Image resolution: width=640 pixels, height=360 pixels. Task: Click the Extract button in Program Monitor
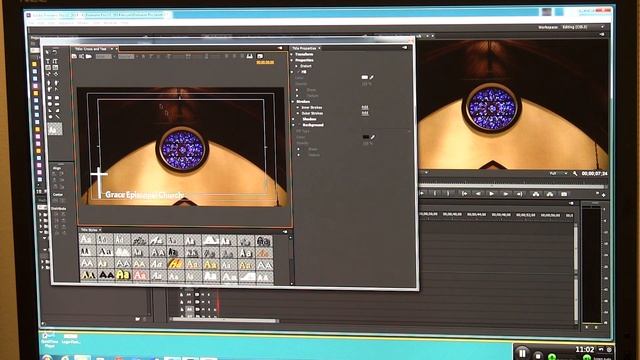click(x=550, y=194)
